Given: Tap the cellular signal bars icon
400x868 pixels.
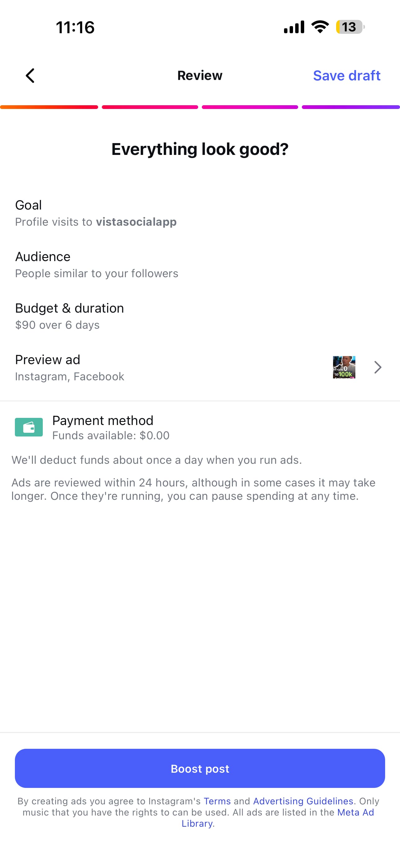Looking at the screenshot, I should [x=294, y=27].
